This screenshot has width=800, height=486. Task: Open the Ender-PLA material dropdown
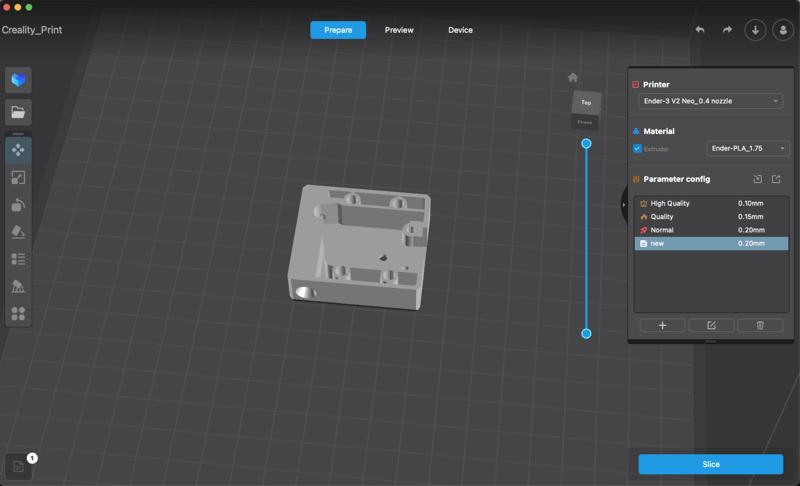[x=748, y=149]
